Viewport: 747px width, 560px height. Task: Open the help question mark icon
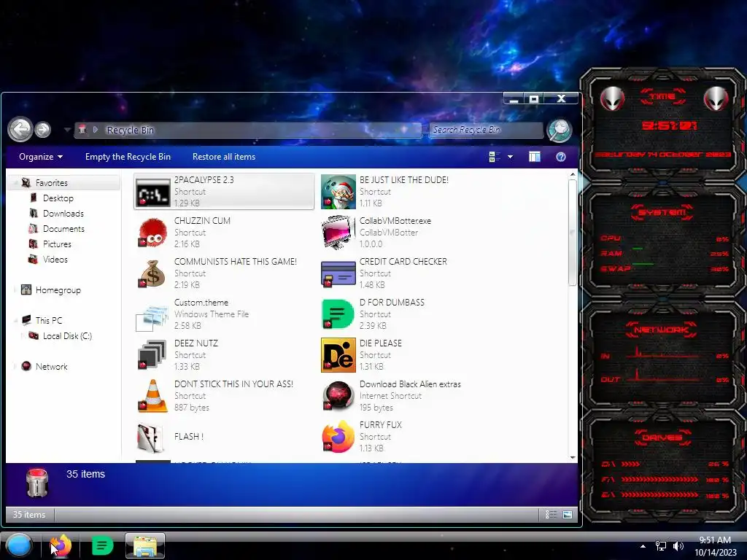(x=561, y=157)
